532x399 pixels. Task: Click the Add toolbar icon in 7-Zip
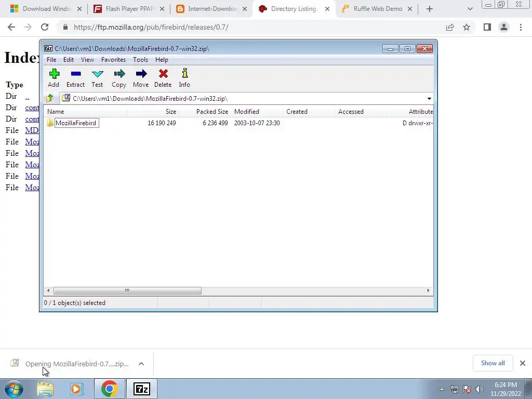click(54, 78)
